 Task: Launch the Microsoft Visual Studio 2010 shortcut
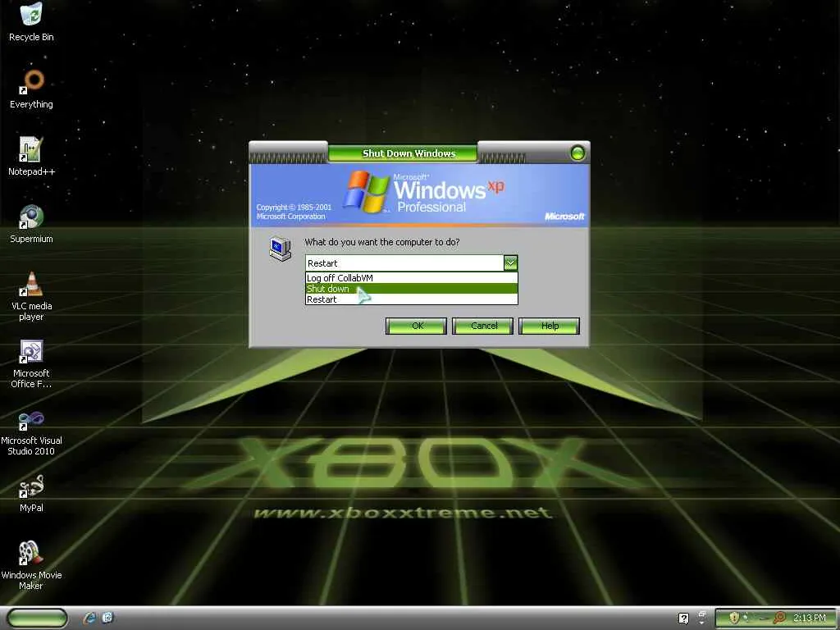31,431
